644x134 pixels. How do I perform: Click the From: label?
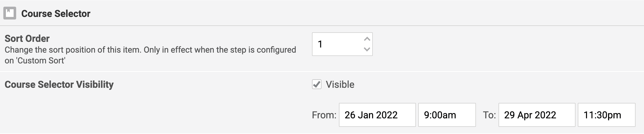(324, 115)
